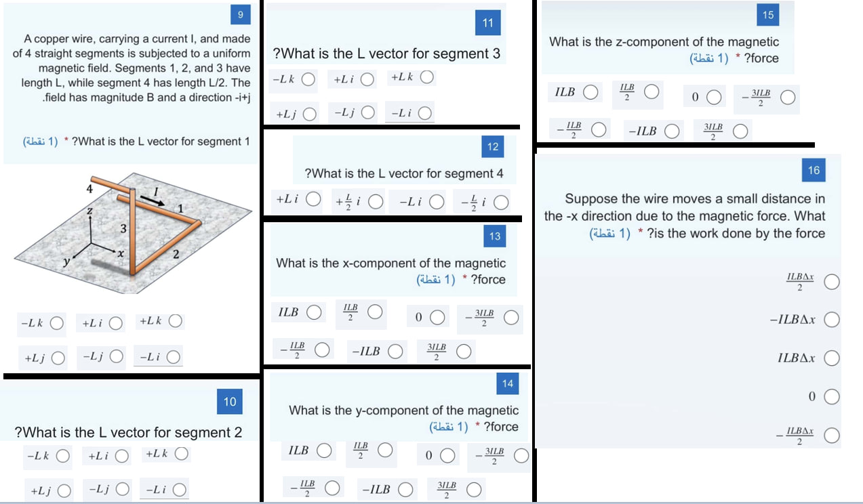863x504 pixels.
Task: Select ILBΔx/2 in question 16
Action: [x=831, y=281]
